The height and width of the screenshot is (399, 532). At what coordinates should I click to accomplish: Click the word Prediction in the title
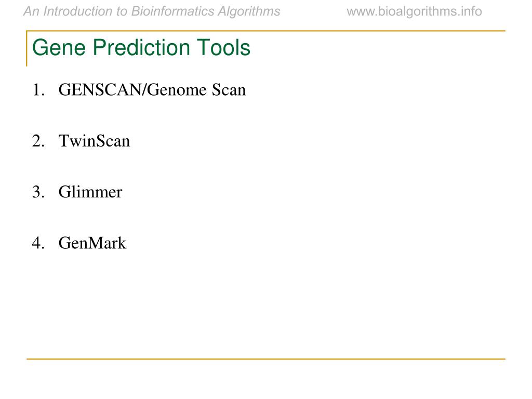tap(141, 47)
